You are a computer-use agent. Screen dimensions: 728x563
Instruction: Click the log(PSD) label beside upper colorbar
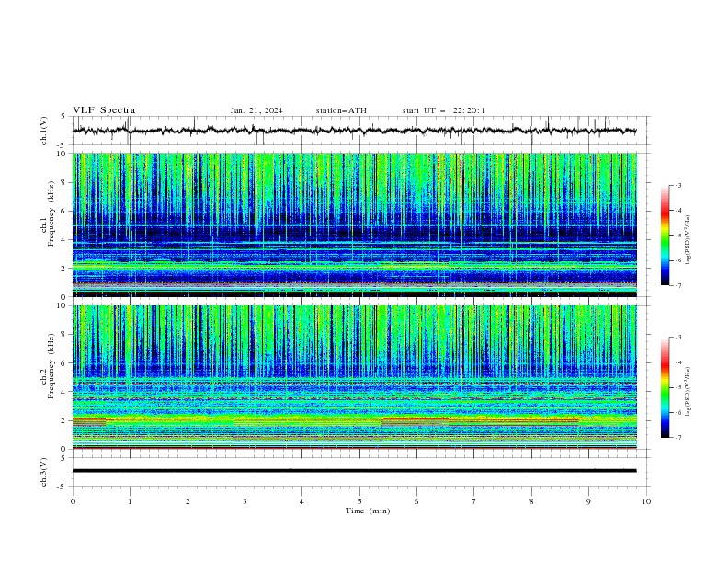[688, 240]
